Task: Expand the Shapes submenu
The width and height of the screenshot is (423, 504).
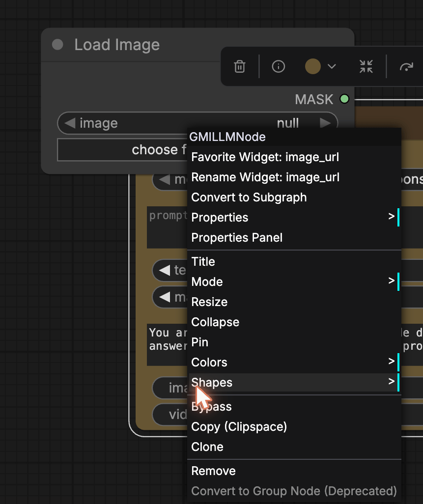Action: (x=294, y=383)
